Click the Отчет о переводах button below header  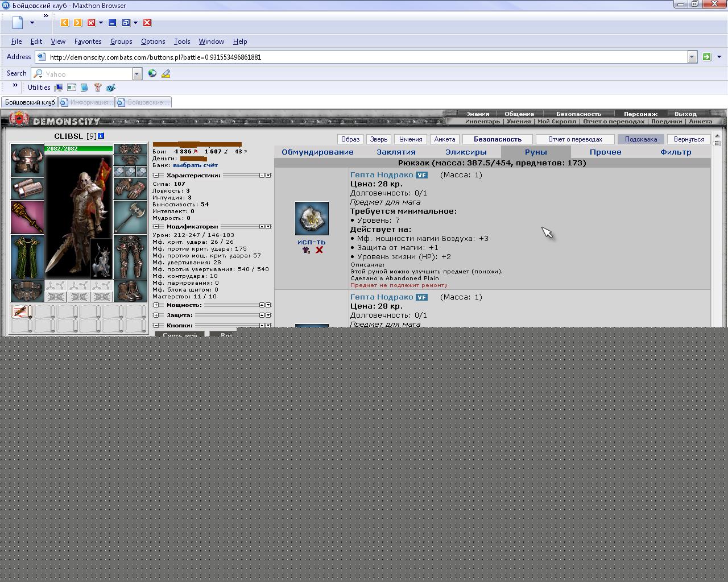(575, 139)
